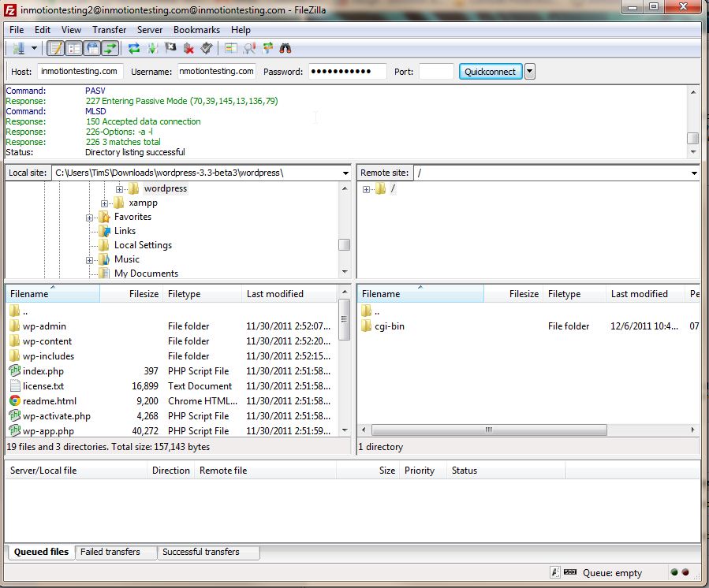The width and height of the screenshot is (709, 588).
Task: Click into the Host input field
Action: point(80,72)
